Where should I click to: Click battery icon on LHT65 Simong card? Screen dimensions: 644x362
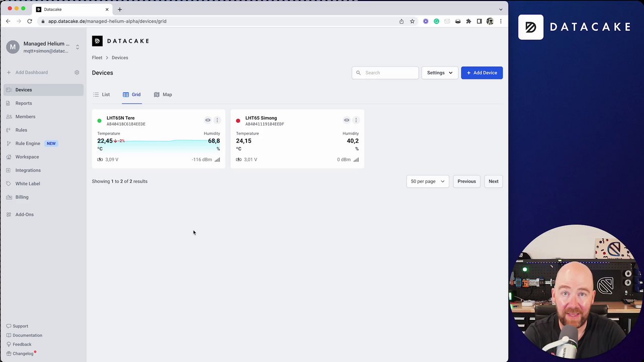point(239,159)
